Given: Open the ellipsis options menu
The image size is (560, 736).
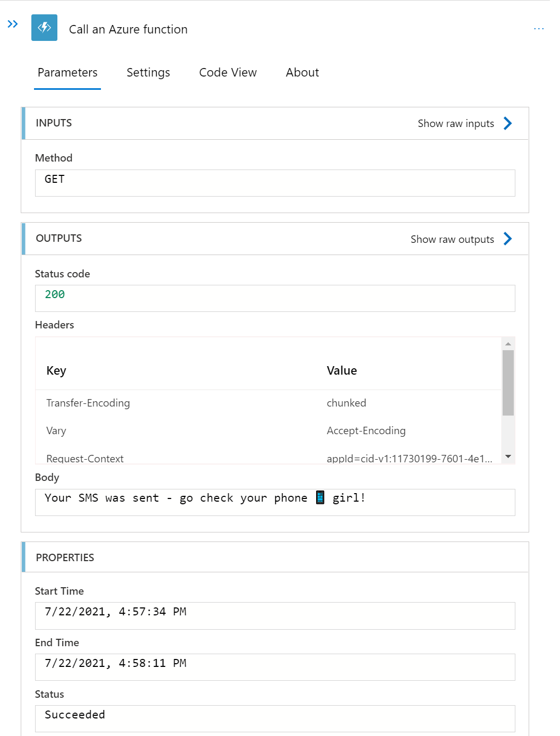Looking at the screenshot, I should pos(539,29).
